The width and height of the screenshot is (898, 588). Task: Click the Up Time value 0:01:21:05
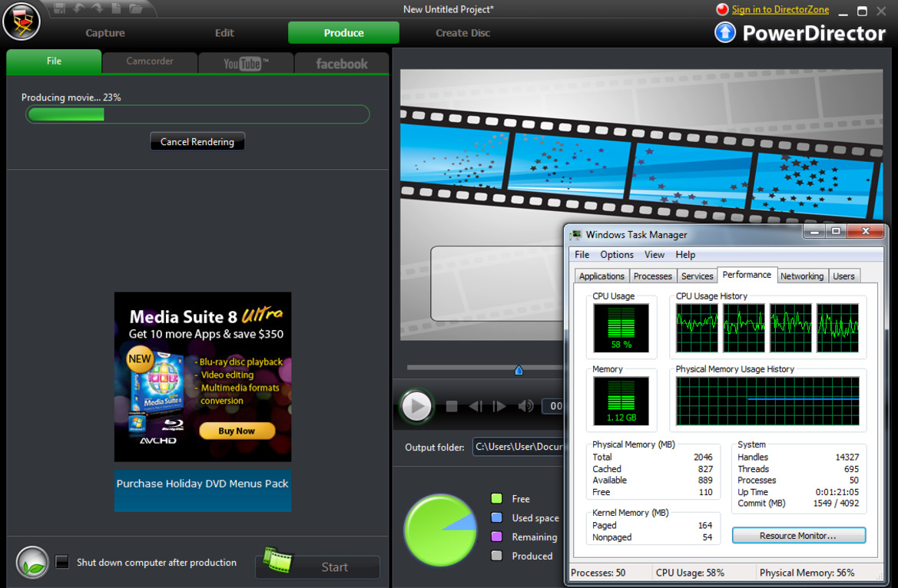[x=837, y=492]
